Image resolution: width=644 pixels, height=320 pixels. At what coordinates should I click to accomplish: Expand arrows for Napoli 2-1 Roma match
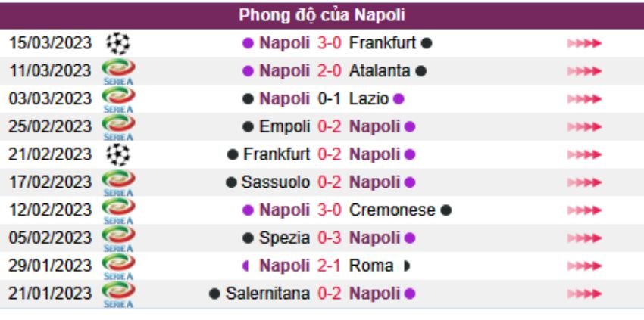(584, 266)
